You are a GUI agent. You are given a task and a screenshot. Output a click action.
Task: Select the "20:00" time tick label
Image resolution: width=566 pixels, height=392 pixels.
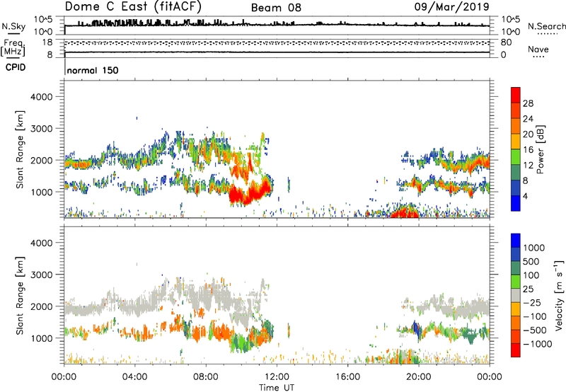click(419, 377)
